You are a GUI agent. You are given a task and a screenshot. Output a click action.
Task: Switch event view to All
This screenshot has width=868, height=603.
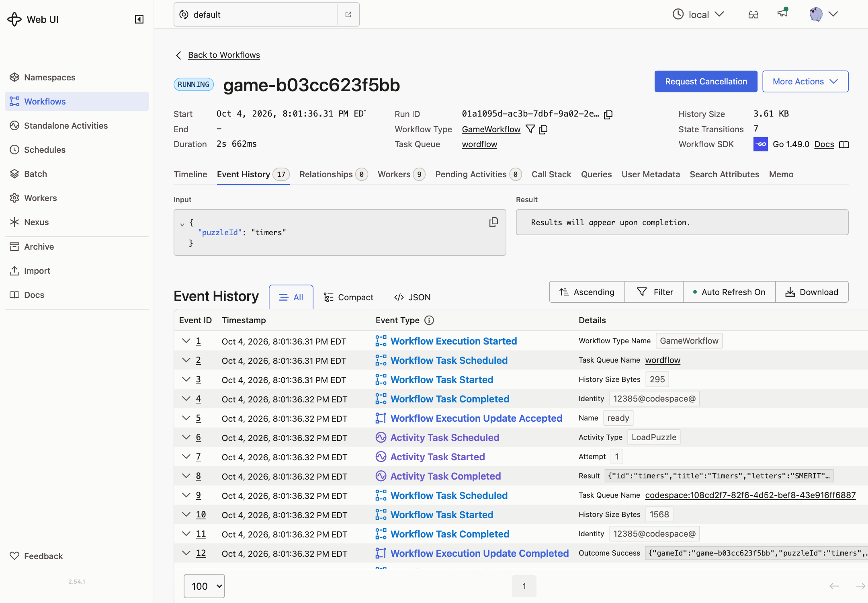click(291, 297)
